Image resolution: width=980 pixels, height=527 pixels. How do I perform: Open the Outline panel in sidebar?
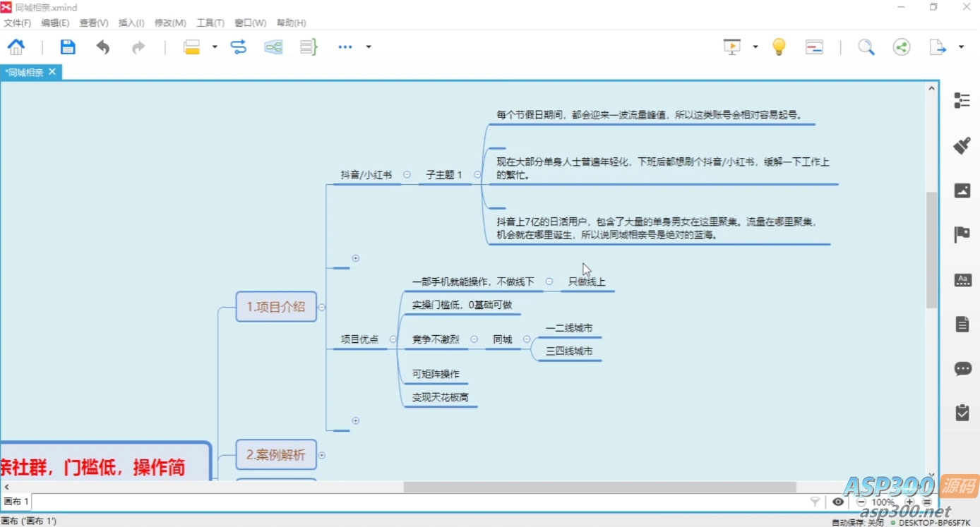pyautogui.click(x=962, y=101)
